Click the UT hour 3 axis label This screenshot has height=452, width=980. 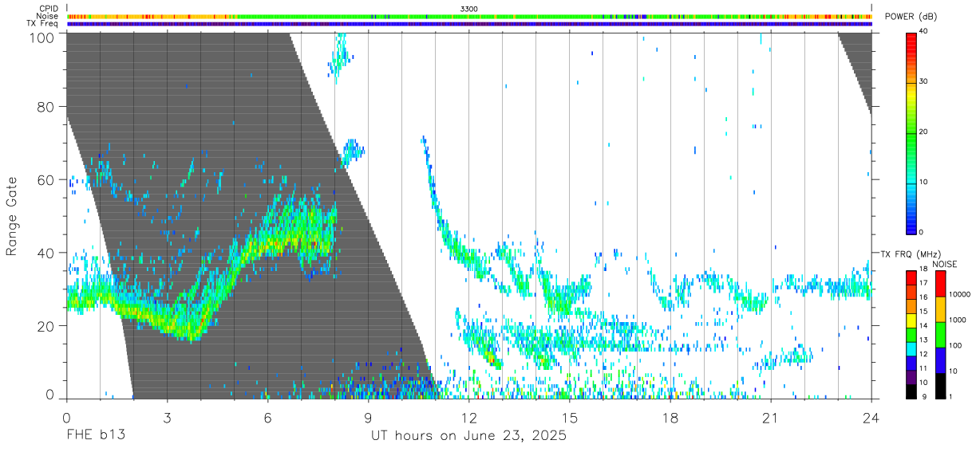click(x=168, y=417)
